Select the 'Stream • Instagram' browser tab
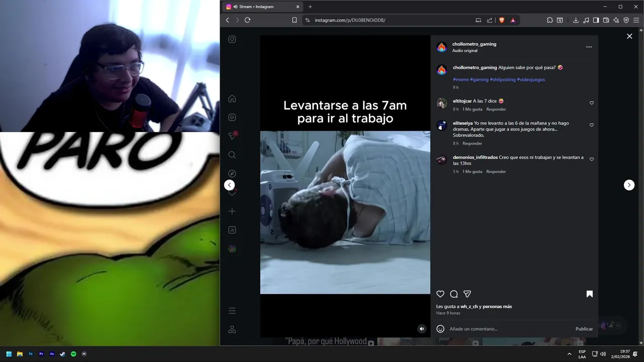This screenshot has height=362, width=644. coord(262,7)
